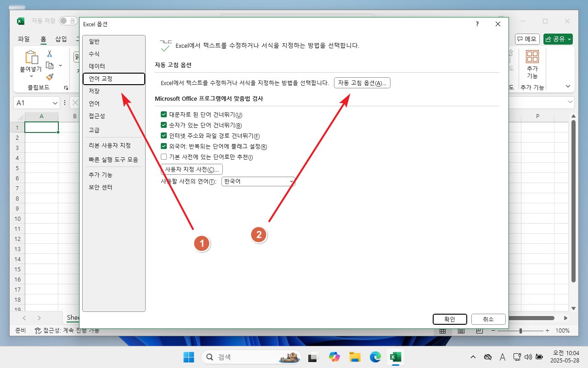The image size is (588, 368).
Task: Click the volume speaker tray icon
Action: click(x=528, y=357)
